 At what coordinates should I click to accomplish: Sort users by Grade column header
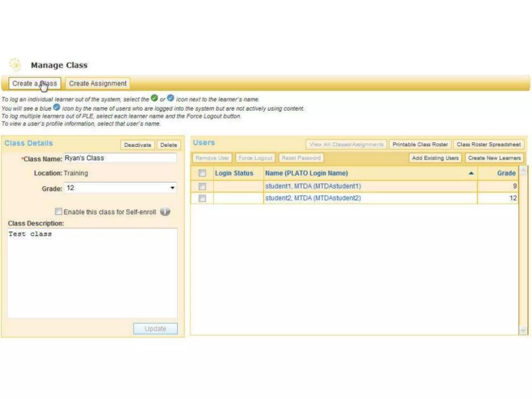tap(506, 173)
